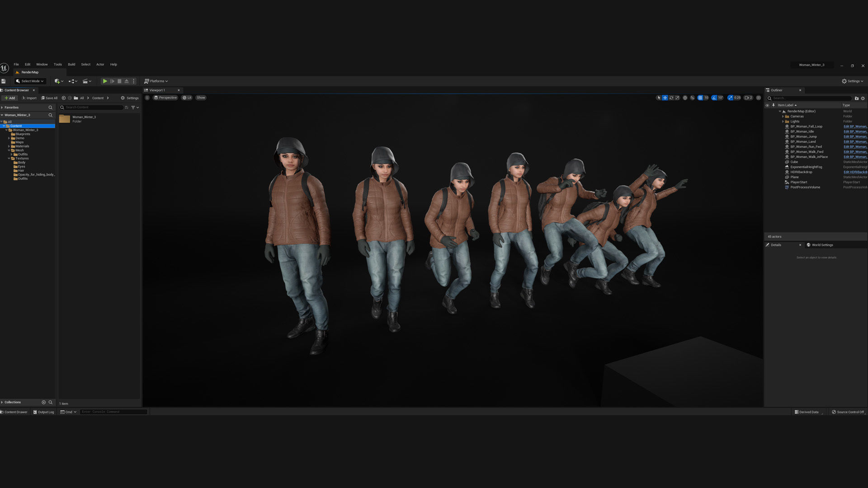Switch to World Settings tab
The width and height of the screenshot is (868, 488).
tap(822, 245)
